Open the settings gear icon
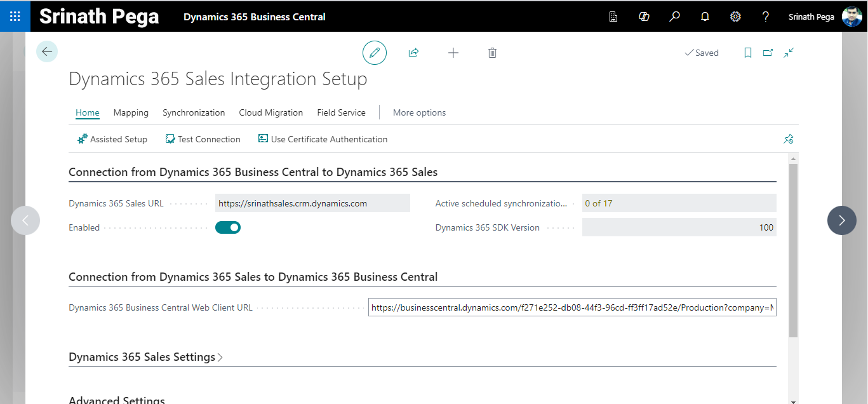Screen dimensions: 868x404 [x=735, y=17]
